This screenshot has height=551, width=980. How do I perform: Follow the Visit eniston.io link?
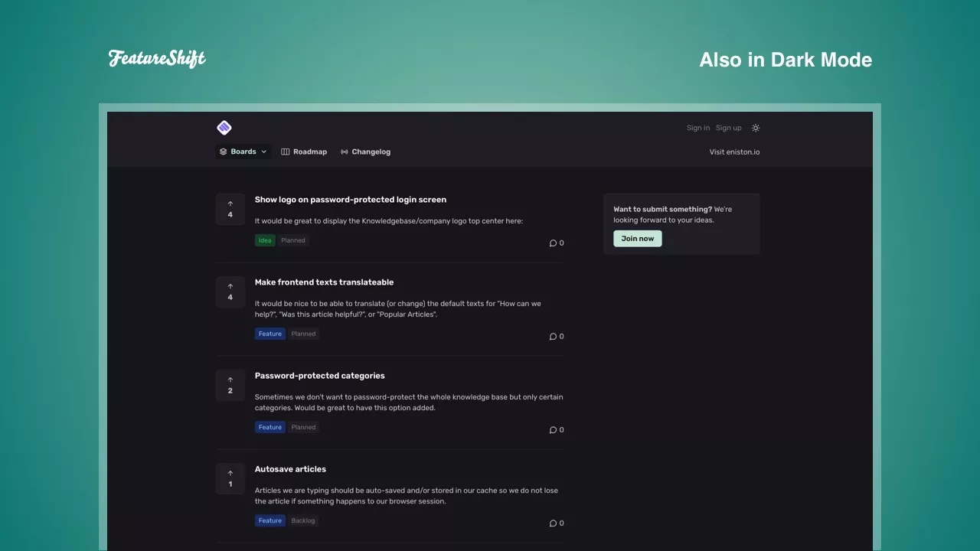pyautogui.click(x=734, y=152)
